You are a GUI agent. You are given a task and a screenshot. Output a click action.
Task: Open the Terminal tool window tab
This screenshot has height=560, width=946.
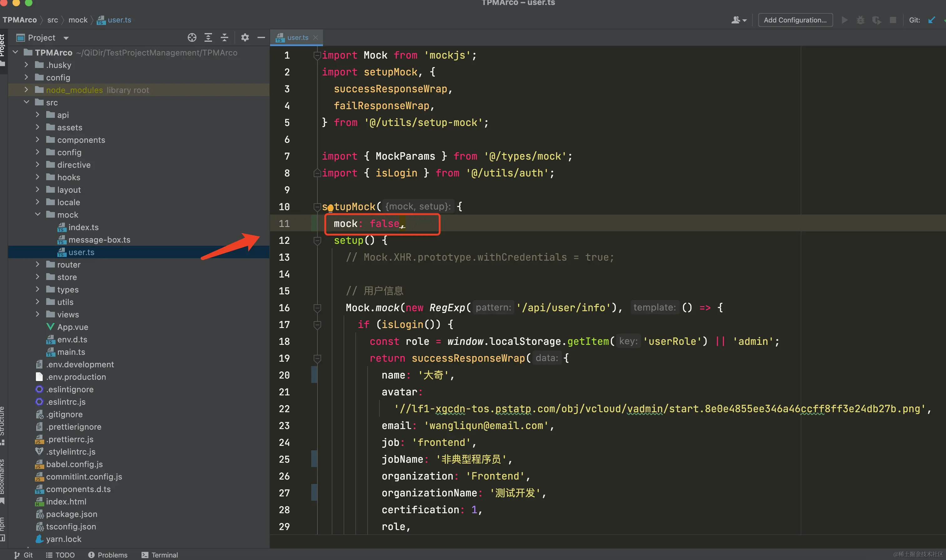tap(160, 555)
